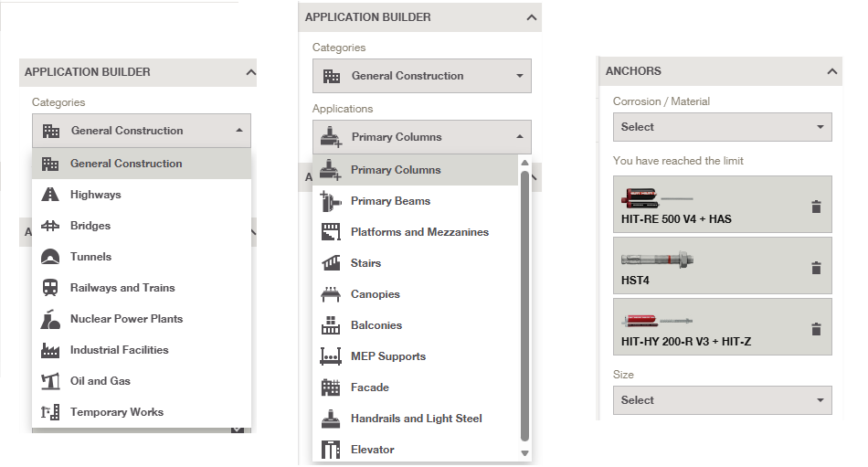Select Temporary Works
The width and height of the screenshot is (868, 467).
(x=141, y=411)
